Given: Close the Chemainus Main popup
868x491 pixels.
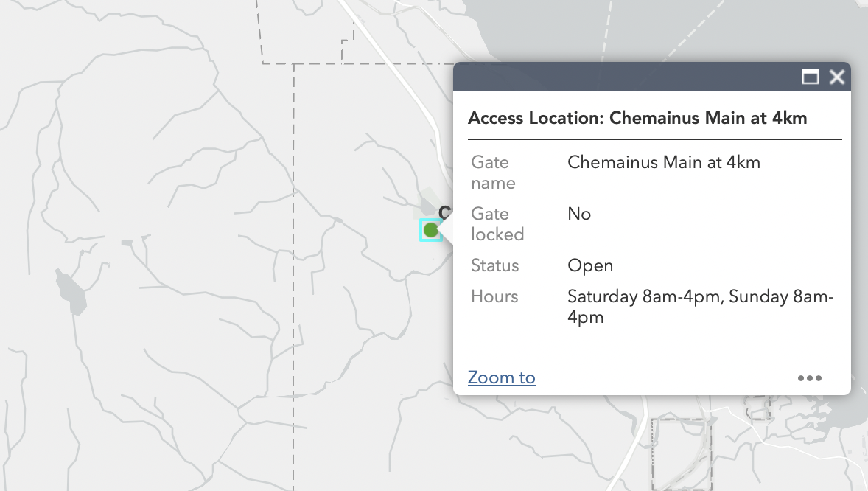Looking at the screenshot, I should click(837, 77).
